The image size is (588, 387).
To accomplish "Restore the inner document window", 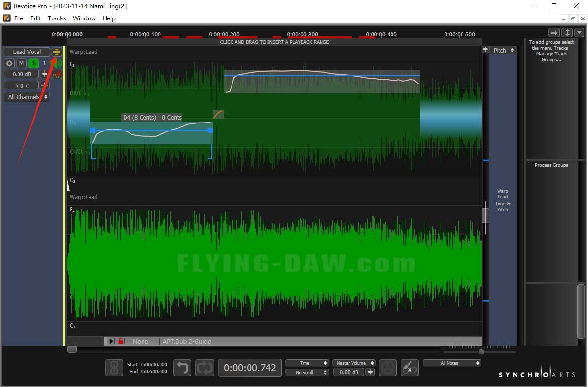I will click(573, 18).
